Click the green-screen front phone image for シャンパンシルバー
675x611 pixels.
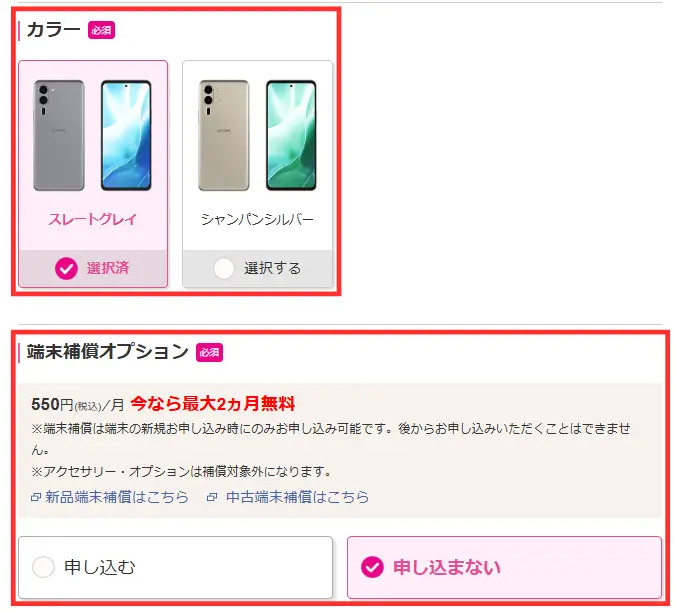[291, 135]
